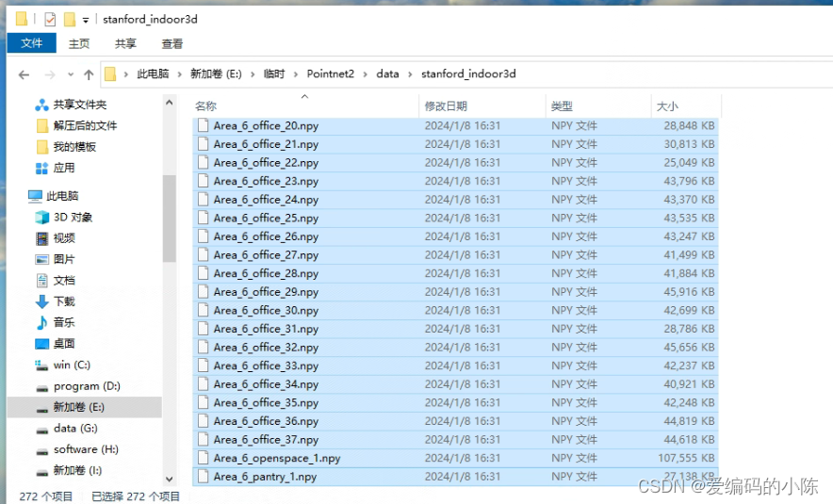
Task: Open the 主页 ribbon tab
Action: point(79,43)
